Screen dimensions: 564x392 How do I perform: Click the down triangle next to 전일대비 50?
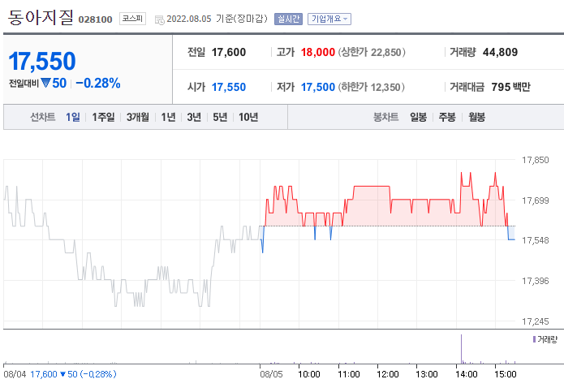click(45, 83)
